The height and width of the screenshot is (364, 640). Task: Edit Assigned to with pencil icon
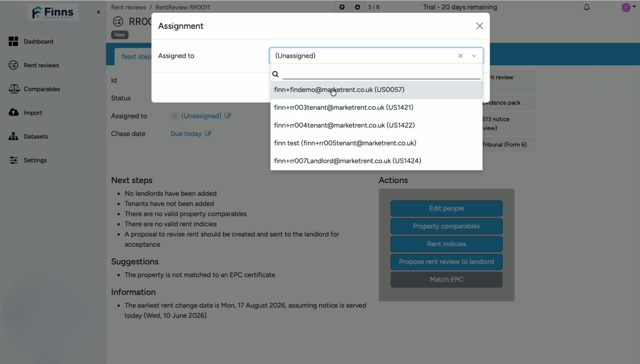click(228, 116)
